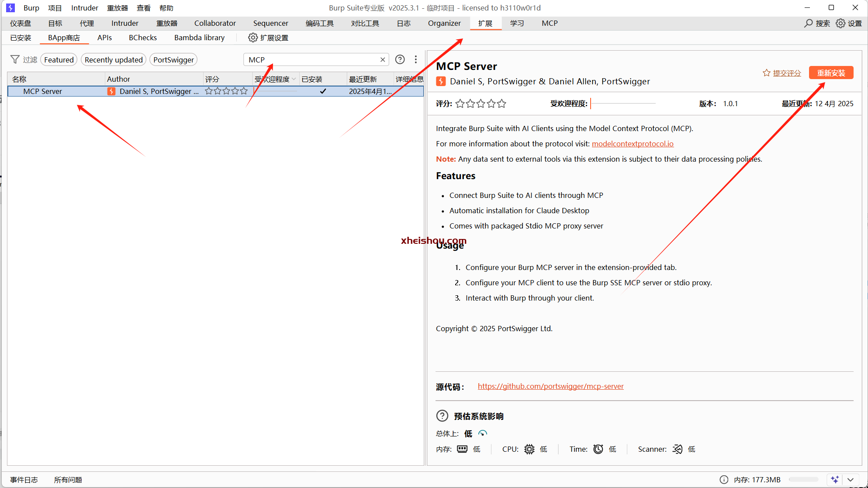Click the Time impact clock icon
This screenshot has height=488, width=868.
point(598,449)
